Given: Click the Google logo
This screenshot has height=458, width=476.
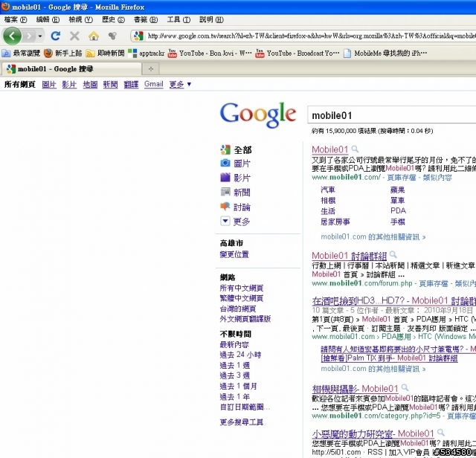Looking at the screenshot, I should (x=258, y=115).
